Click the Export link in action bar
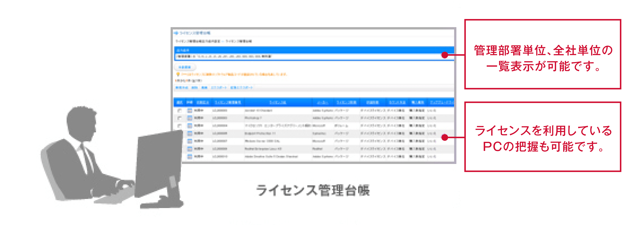 tap(219, 88)
